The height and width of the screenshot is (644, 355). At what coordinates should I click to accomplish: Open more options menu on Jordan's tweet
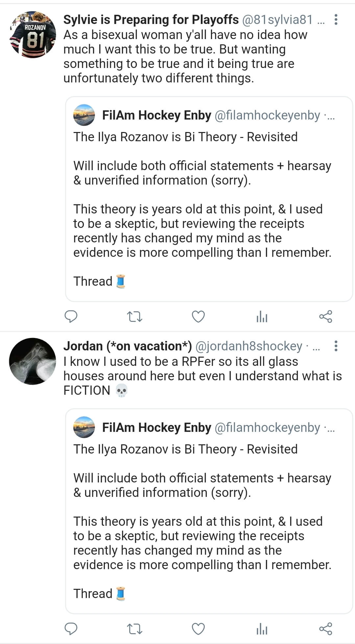[x=336, y=346]
